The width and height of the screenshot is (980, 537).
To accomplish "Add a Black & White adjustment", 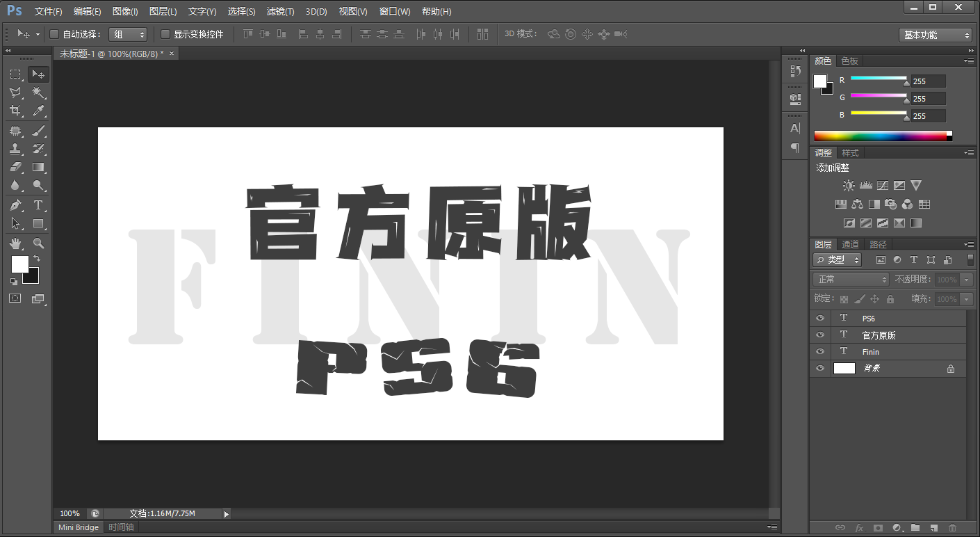I will [874, 205].
